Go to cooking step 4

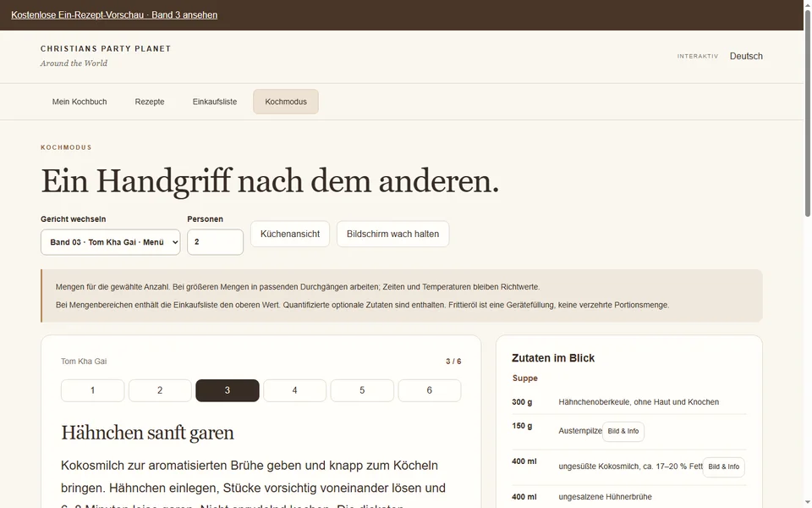point(294,390)
